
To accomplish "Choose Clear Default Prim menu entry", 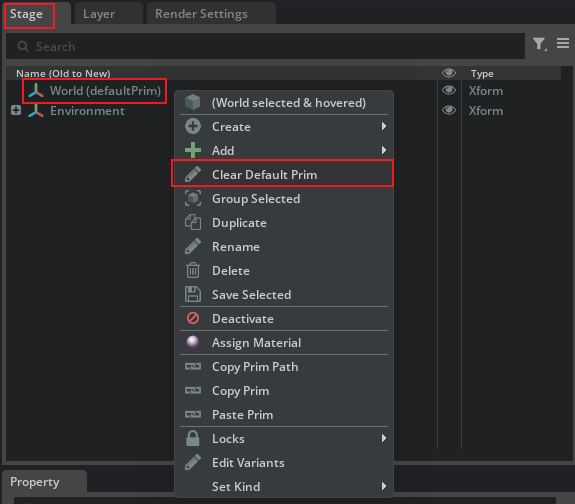I will 284,175.
